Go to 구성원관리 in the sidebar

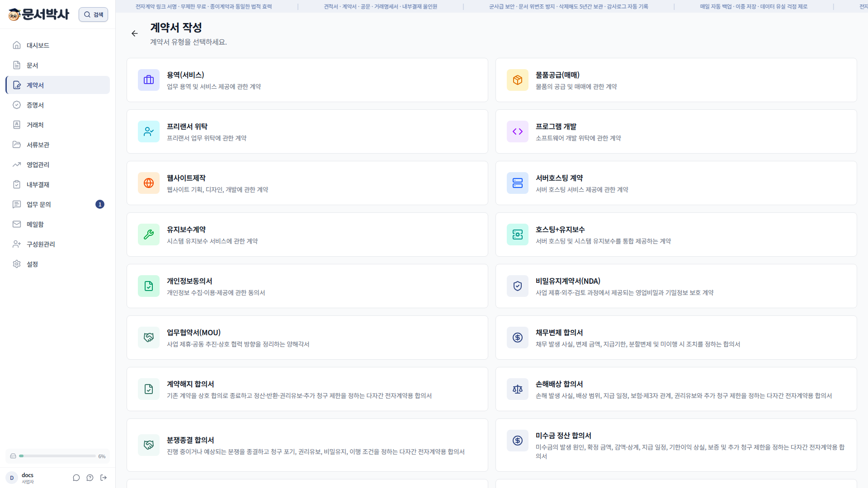tap(58, 244)
